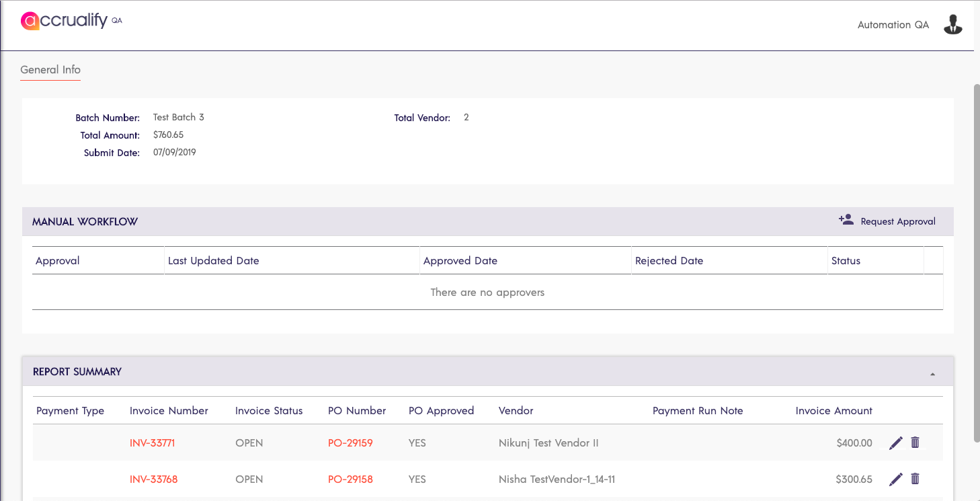Click YES approval for PO-29158

(417, 479)
